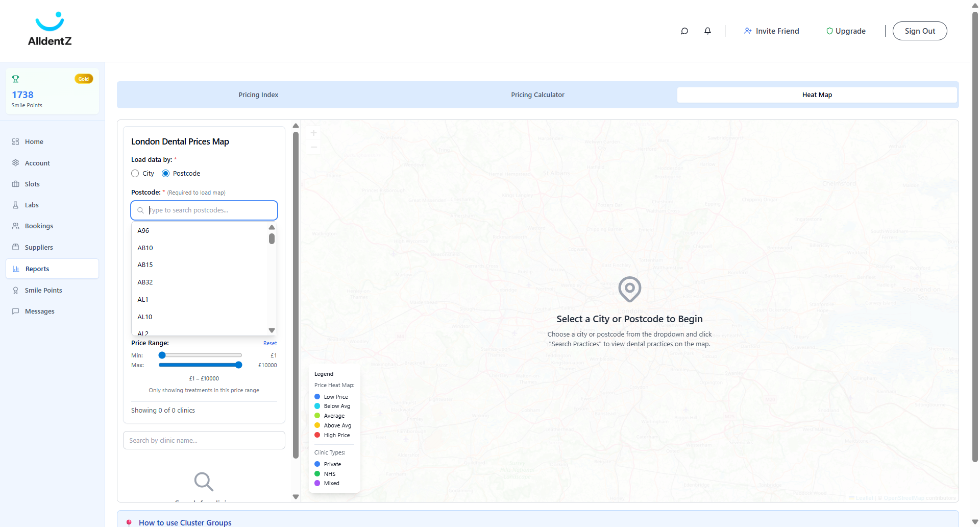This screenshot has height=527, width=980.
Task: Open the notifications bell icon
Action: tap(707, 31)
